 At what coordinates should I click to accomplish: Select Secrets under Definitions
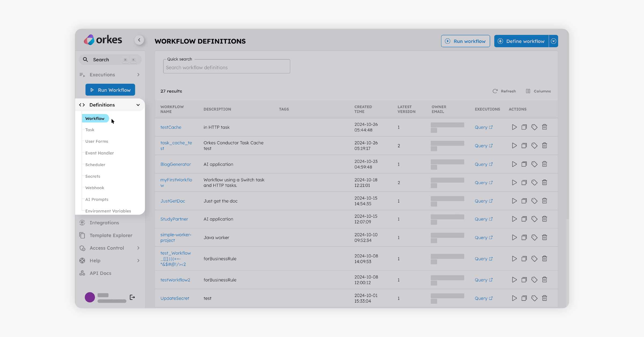(93, 176)
